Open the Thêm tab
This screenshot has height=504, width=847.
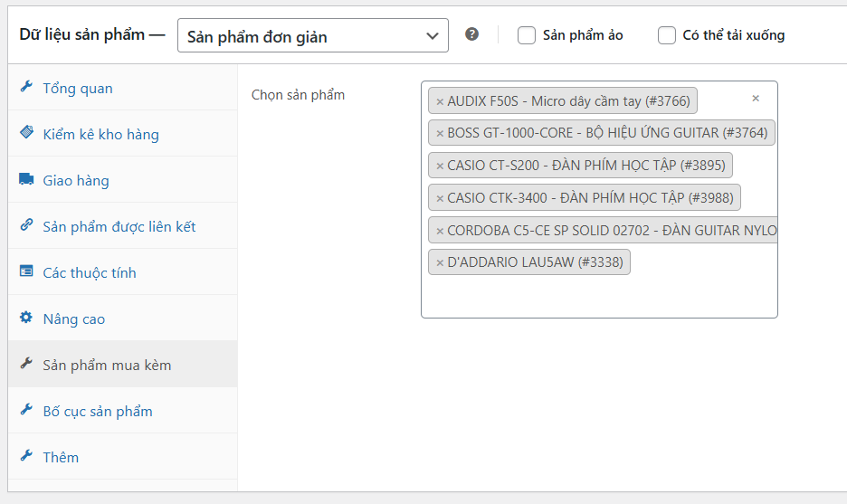pos(123,456)
